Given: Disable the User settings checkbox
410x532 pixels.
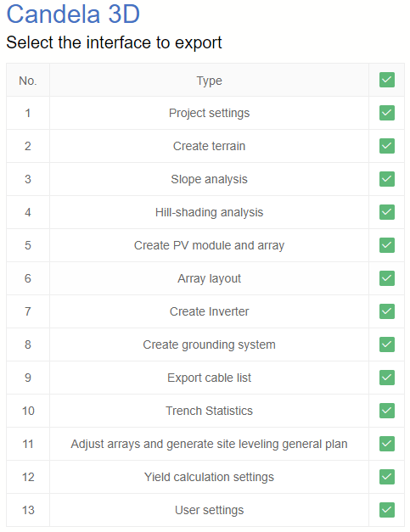Looking at the screenshot, I should point(386,510).
